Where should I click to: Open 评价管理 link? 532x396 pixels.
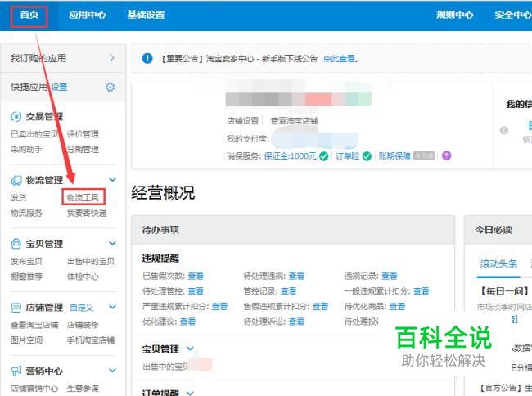[x=83, y=134]
